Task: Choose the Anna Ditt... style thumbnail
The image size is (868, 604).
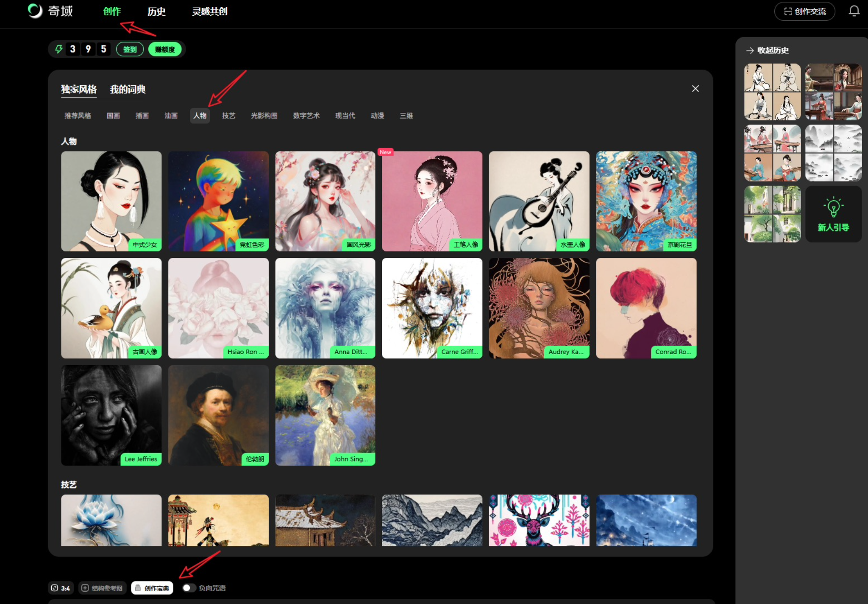Action: [x=325, y=308]
